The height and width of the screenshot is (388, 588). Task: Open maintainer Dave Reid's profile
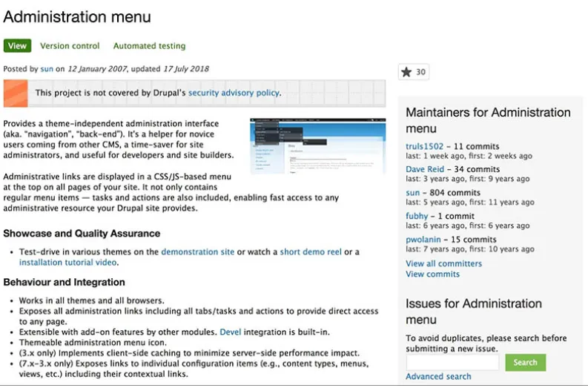coord(425,169)
